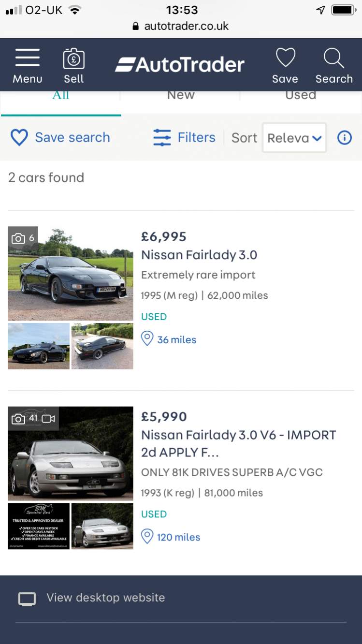362x644 pixels.
Task: Expand the Sort relevance dropdown
Action: pyautogui.click(x=294, y=138)
